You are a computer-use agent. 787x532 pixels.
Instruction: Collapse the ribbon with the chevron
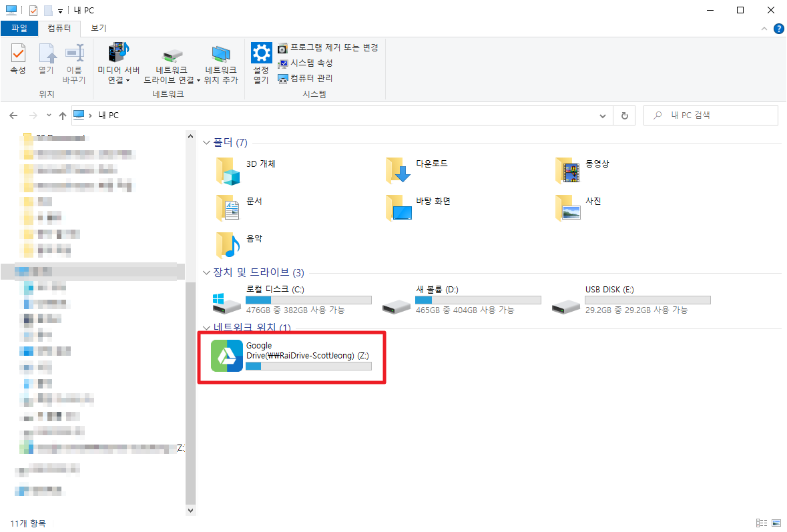click(x=764, y=28)
